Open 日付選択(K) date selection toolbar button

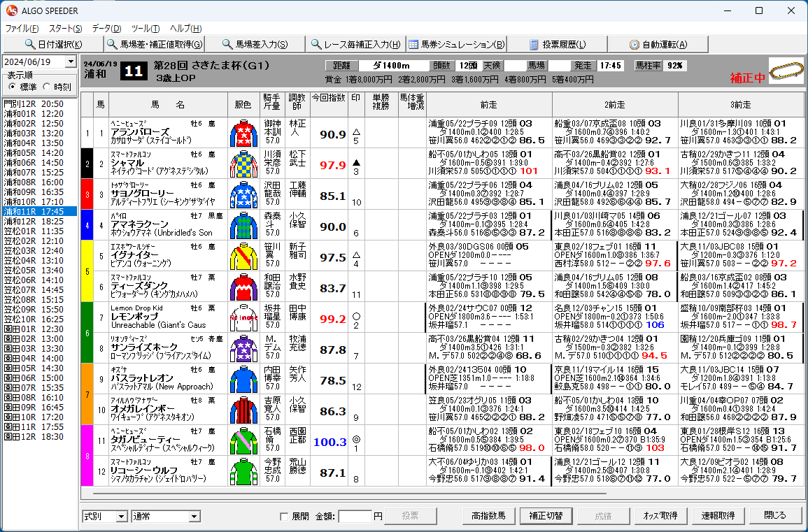coord(54,44)
